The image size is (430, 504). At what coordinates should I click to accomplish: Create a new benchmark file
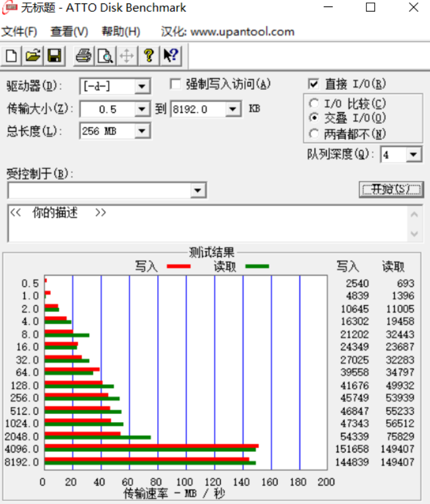click(10, 56)
